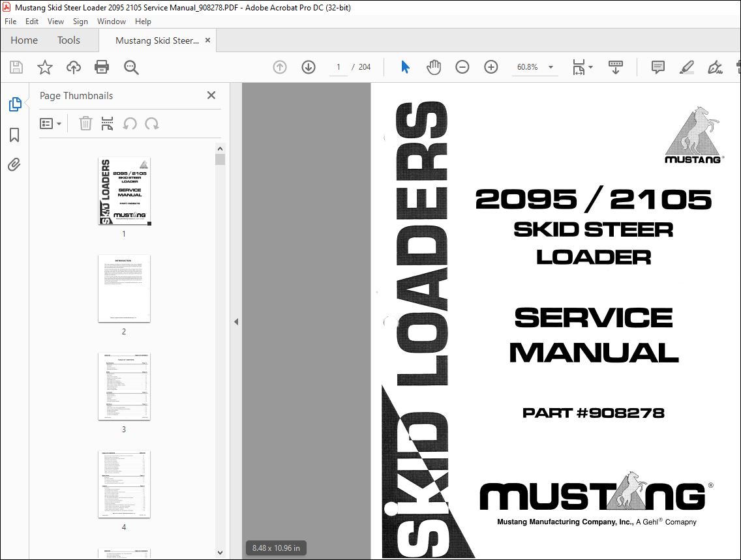
Task: Select the Mustang Skid Steer document tab
Action: [157, 40]
